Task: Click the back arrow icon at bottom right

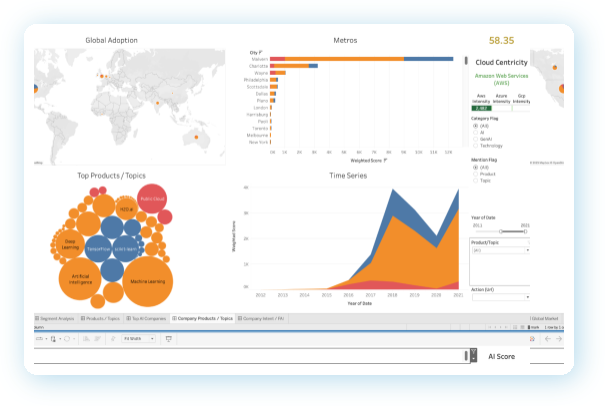Action: 546,339
